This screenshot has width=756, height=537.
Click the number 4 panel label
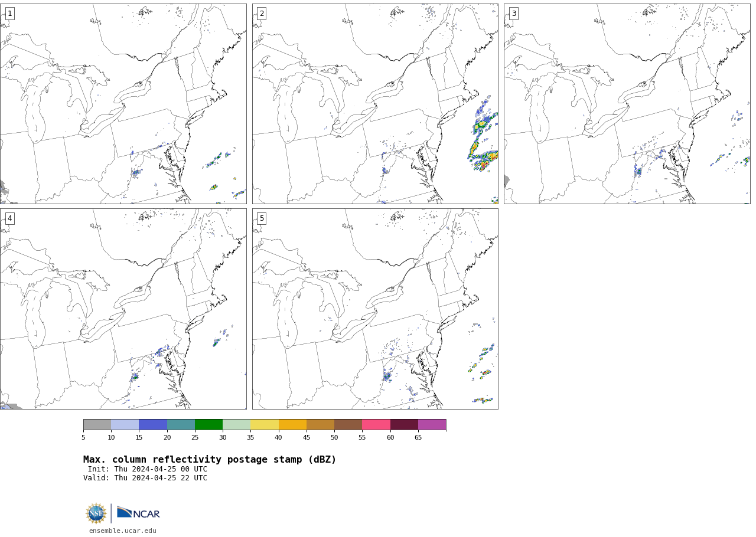9,218
